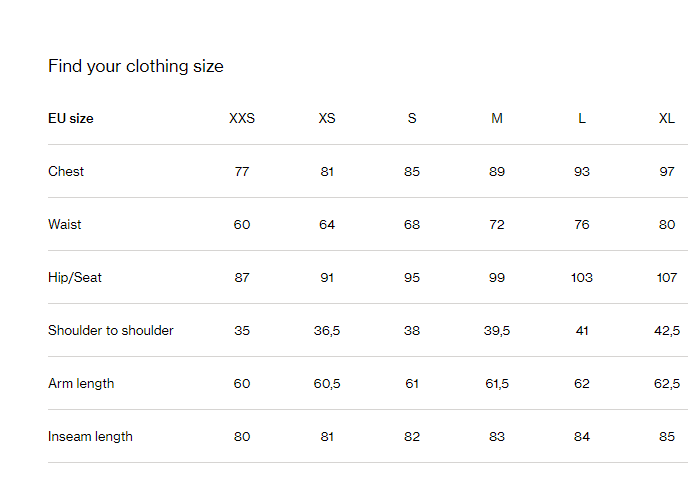This screenshot has height=494, width=697.
Task: Select the XL size column header
Action: 666,118
